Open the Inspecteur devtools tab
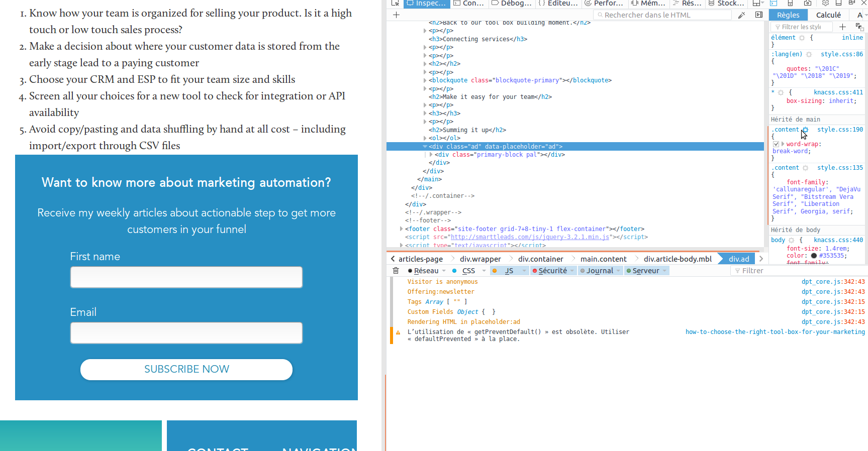This screenshot has width=868, height=451. [426, 3]
